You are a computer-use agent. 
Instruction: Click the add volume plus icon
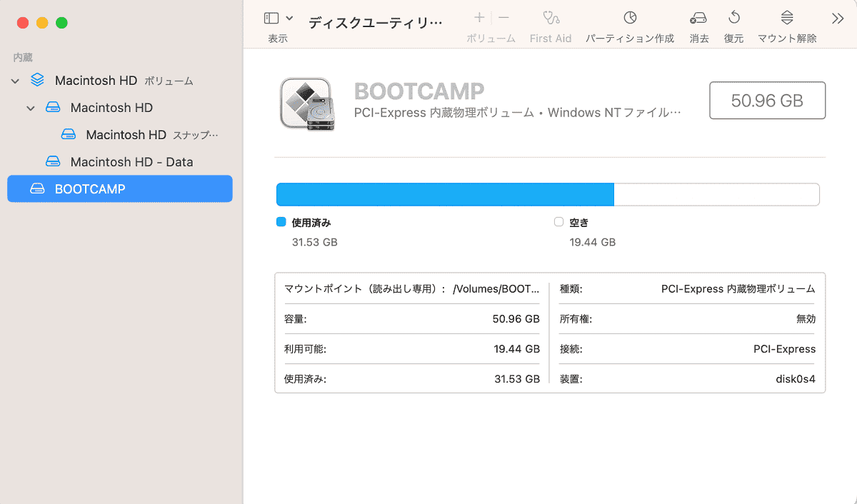point(479,18)
